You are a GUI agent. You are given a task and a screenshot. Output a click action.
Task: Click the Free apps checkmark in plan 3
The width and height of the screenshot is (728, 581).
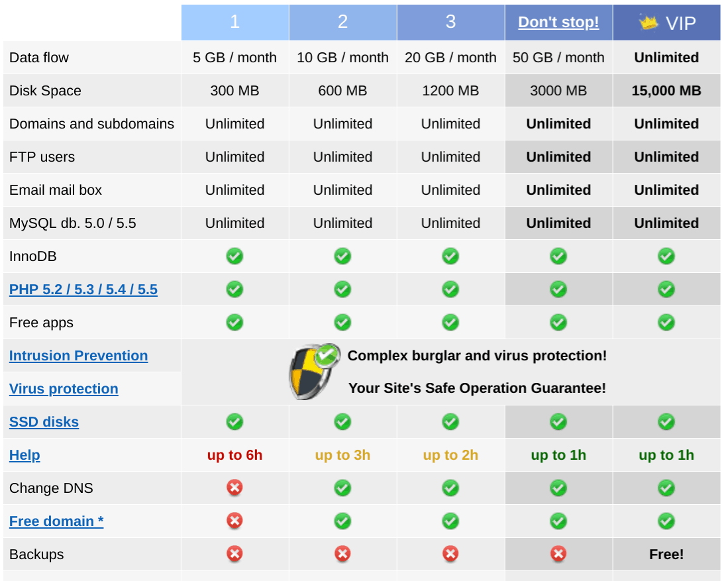click(x=450, y=323)
